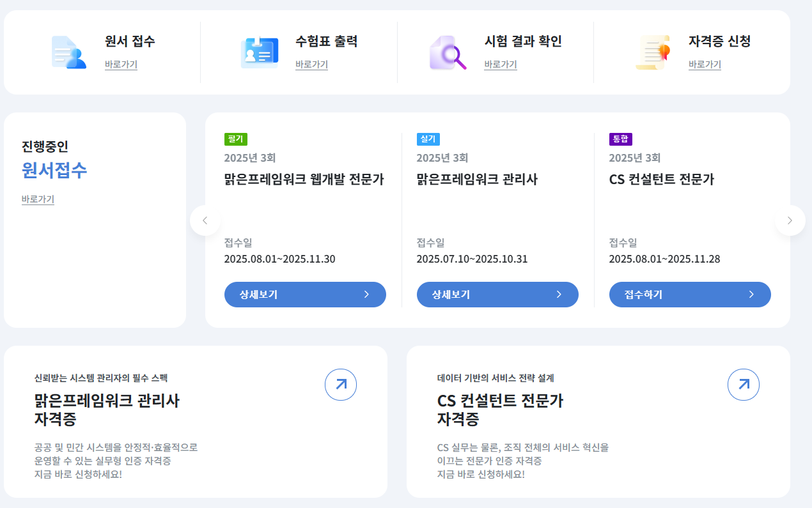Open arrow icon on CS 컨설턴트 전문가 자격증 card
Image resolution: width=812 pixels, height=508 pixels.
click(x=744, y=385)
